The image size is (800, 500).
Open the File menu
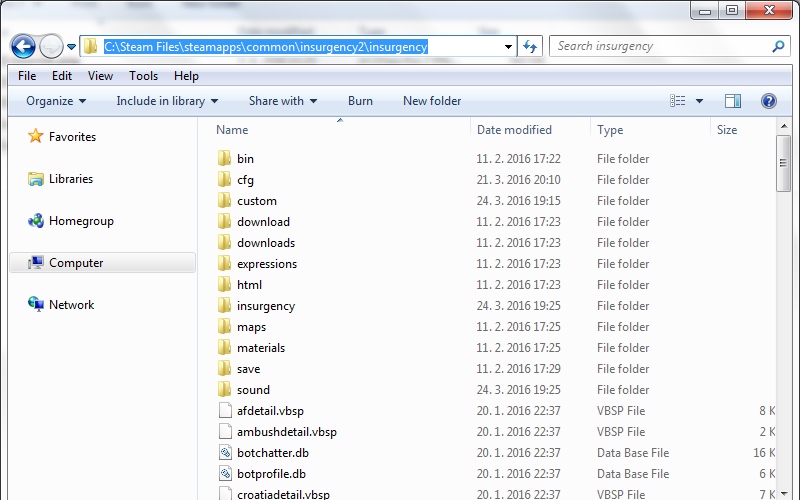pos(27,76)
